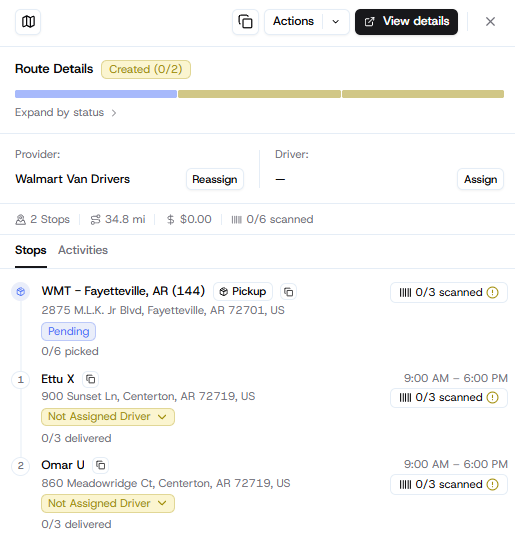
Task: Click the blue segment of progress bar
Action: (x=96, y=94)
